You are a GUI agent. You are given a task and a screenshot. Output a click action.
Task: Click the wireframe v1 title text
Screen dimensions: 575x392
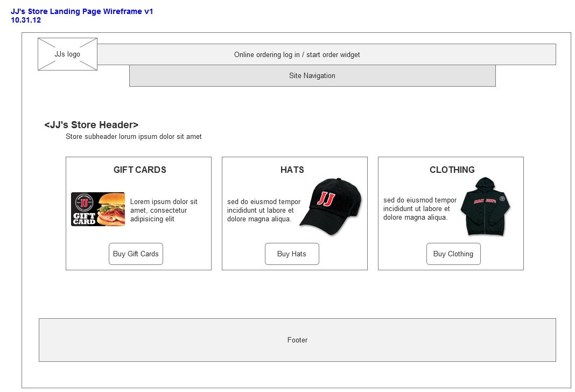click(82, 11)
